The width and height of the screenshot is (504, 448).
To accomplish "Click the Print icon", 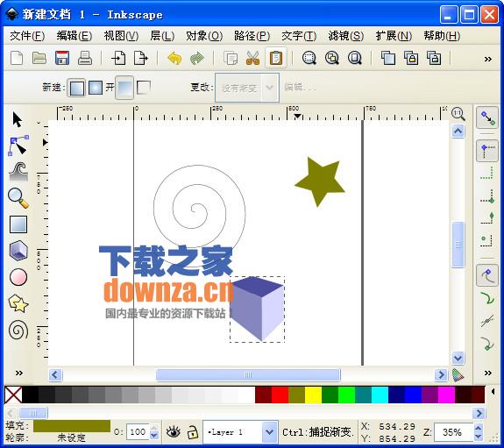I will coord(85,58).
